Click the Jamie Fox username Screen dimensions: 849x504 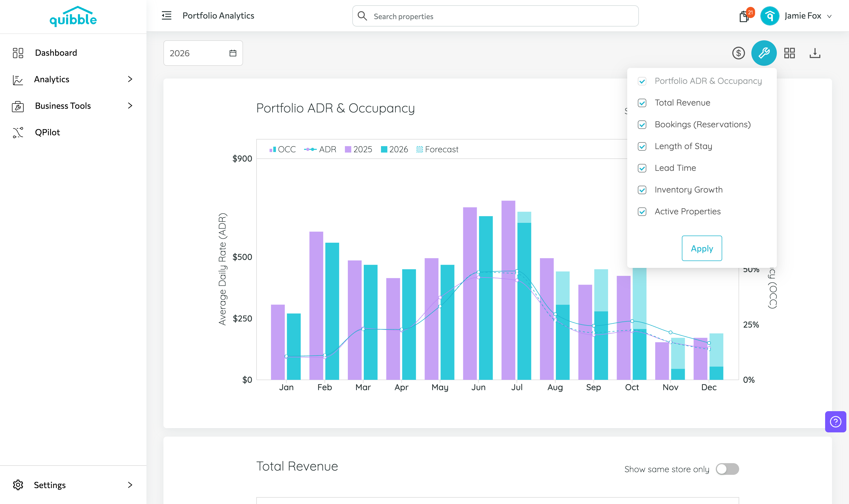click(803, 16)
